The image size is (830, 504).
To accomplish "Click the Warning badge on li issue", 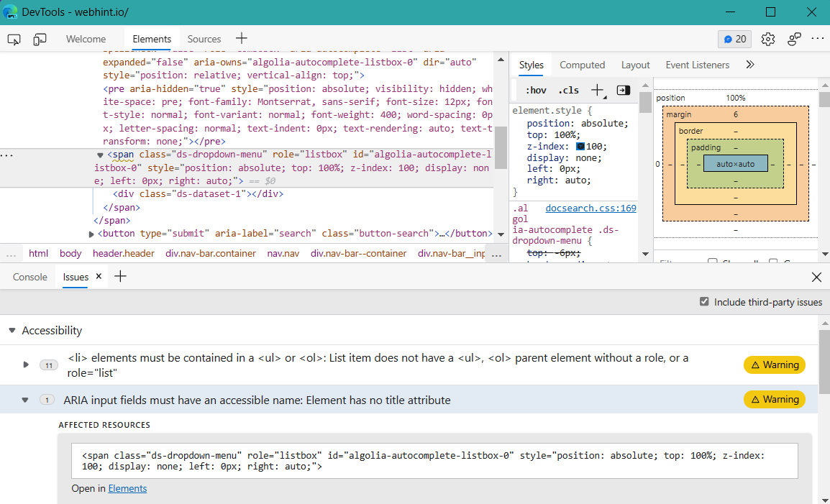I will coord(775,365).
